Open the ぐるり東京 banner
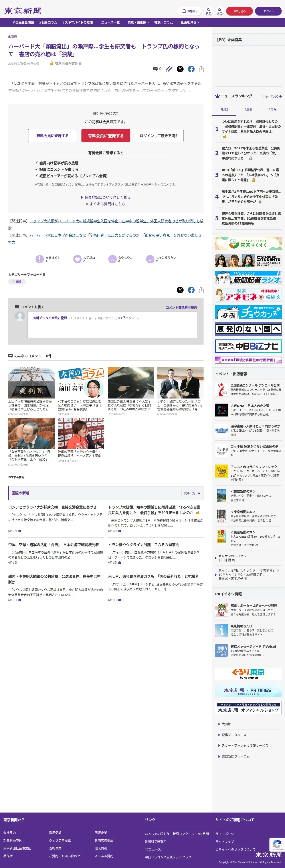This screenshot has height=868, width=285. click(248, 673)
